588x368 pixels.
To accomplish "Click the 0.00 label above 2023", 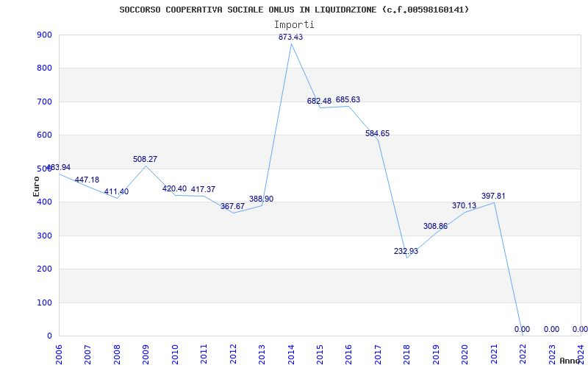I will pyautogui.click(x=552, y=329).
